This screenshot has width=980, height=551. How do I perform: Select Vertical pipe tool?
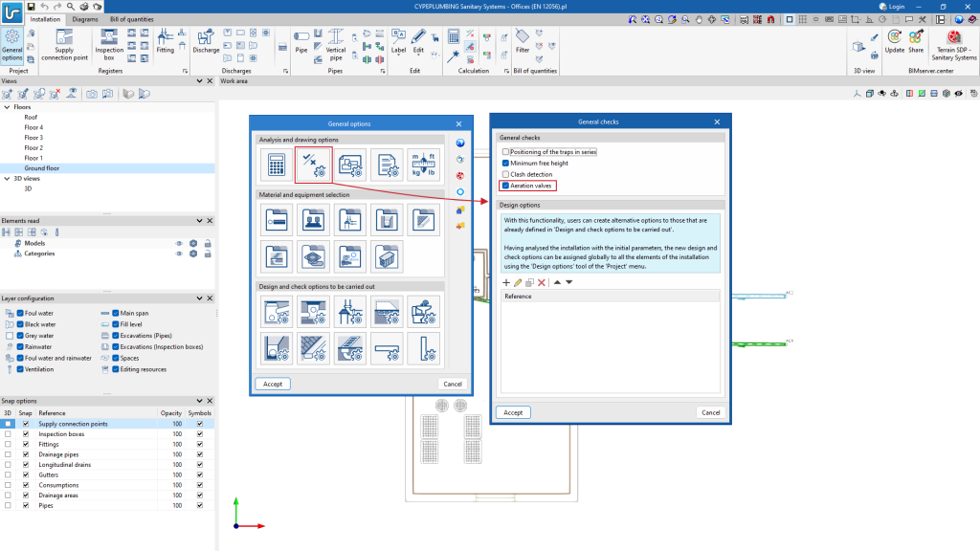[x=336, y=46]
